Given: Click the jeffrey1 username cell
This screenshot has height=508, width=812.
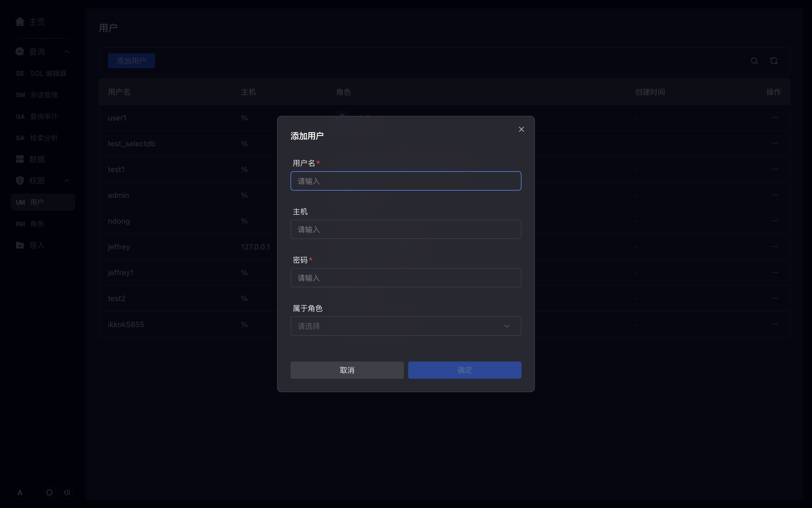Looking at the screenshot, I should pyautogui.click(x=121, y=273).
